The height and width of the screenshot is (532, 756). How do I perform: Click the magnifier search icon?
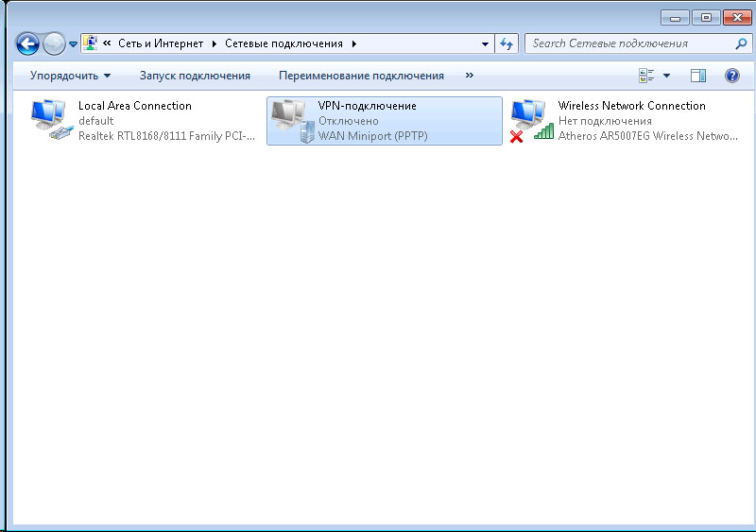pyautogui.click(x=741, y=43)
